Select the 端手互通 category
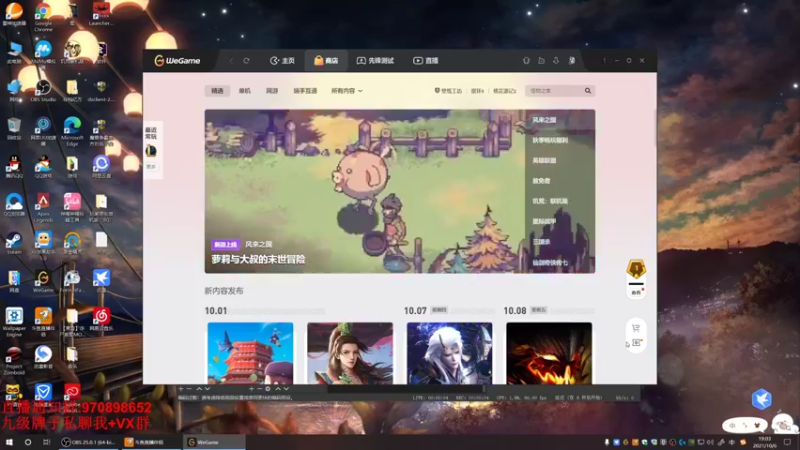Image resolution: width=800 pixels, height=450 pixels. [x=305, y=91]
